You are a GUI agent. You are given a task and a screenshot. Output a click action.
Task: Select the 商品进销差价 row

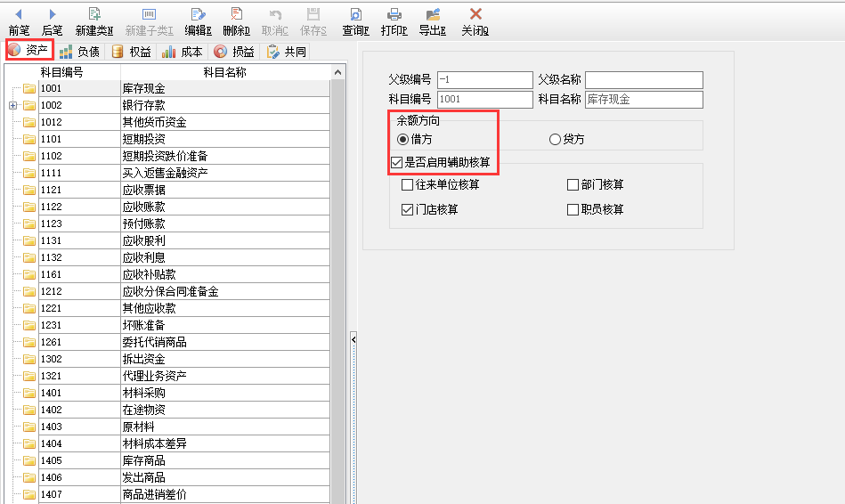tap(184, 494)
